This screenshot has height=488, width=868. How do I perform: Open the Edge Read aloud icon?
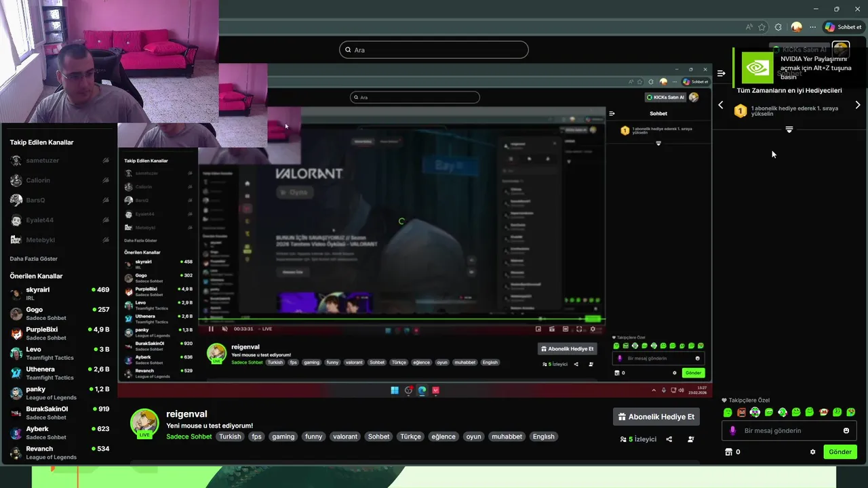(749, 27)
